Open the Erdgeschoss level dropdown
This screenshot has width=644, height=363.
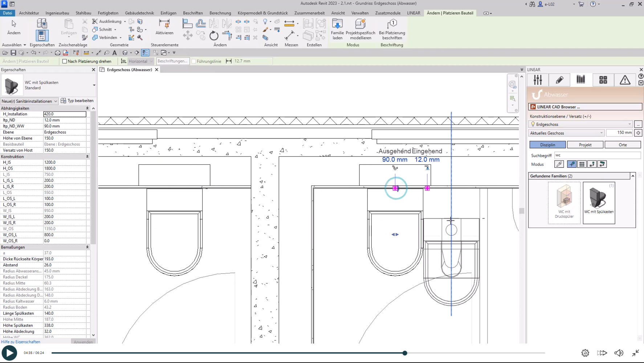(580, 124)
